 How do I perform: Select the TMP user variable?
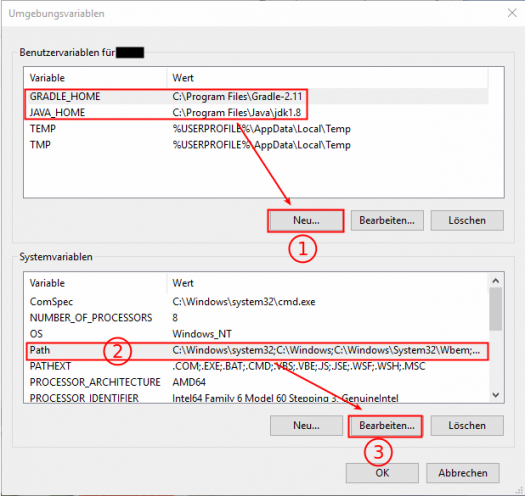(256, 145)
